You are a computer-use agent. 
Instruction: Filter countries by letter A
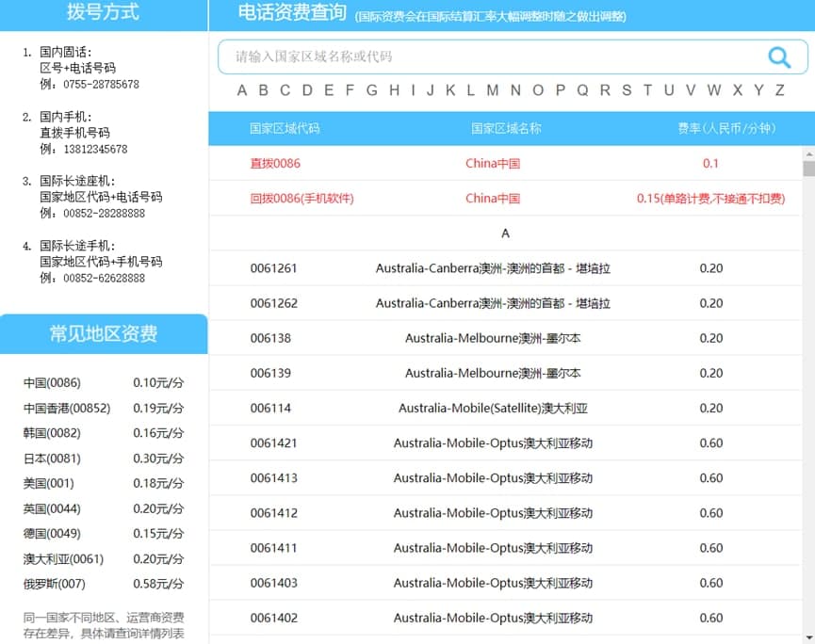(242, 90)
